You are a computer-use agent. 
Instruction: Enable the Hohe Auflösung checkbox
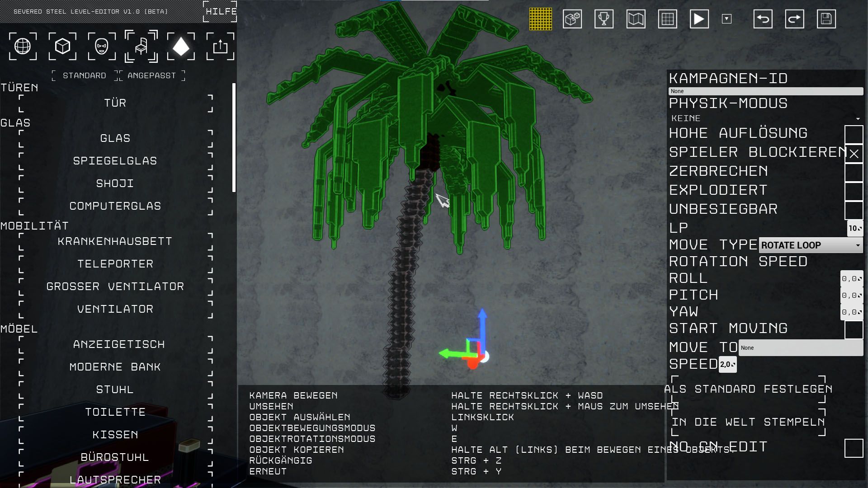854,134
